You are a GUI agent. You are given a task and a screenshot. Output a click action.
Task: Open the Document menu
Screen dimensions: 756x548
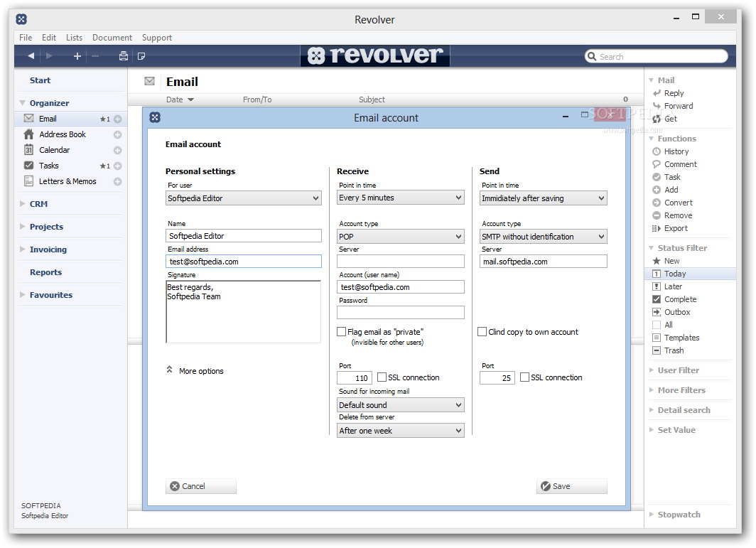(x=112, y=38)
